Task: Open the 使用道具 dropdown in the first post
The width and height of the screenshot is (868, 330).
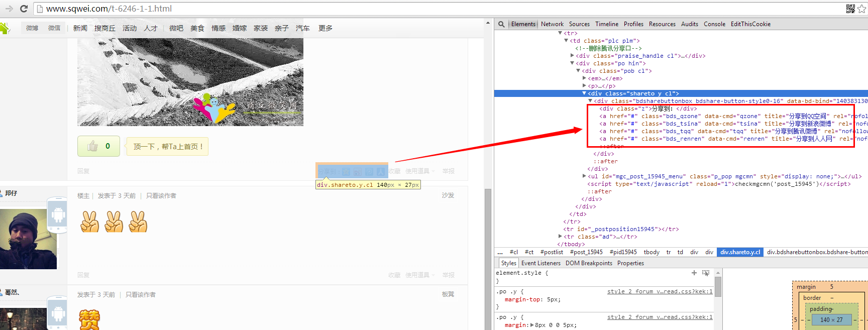Action: pyautogui.click(x=420, y=171)
